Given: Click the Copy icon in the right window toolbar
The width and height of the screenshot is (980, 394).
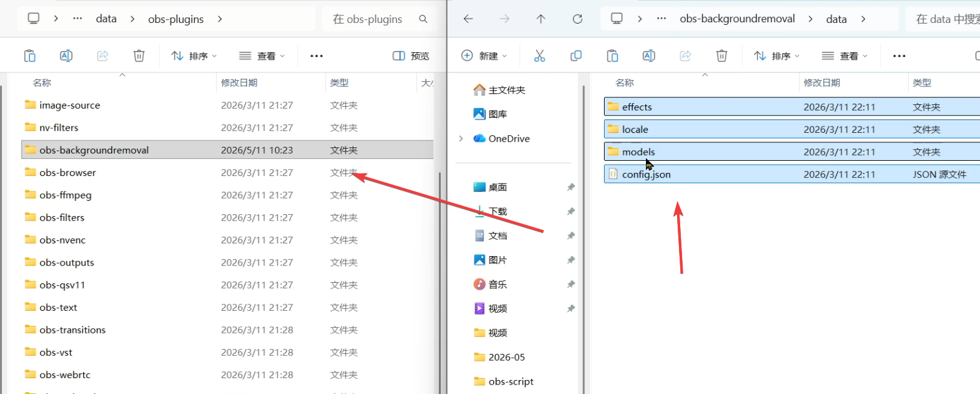Looking at the screenshot, I should pos(576,56).
